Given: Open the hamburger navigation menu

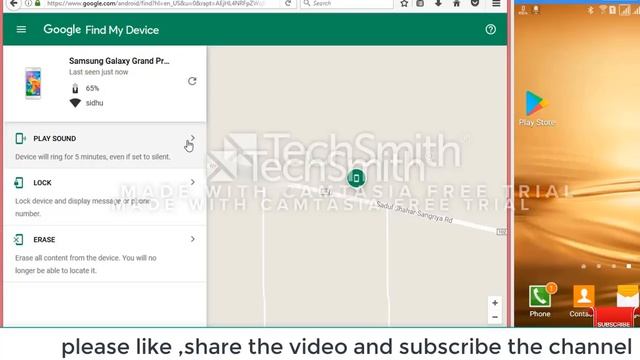Looking at the screenshot, I should click(x=21, y=29).
